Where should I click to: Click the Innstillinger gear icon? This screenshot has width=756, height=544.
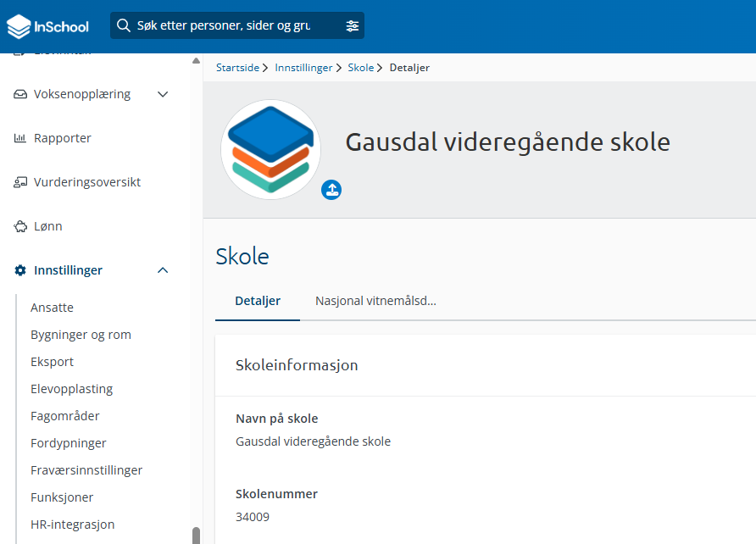coord(20,270)
